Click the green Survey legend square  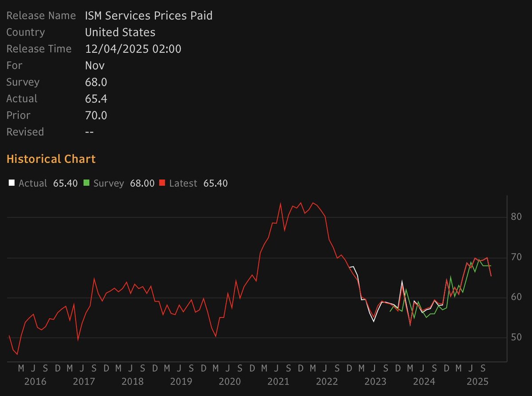(x=88, y=183)
